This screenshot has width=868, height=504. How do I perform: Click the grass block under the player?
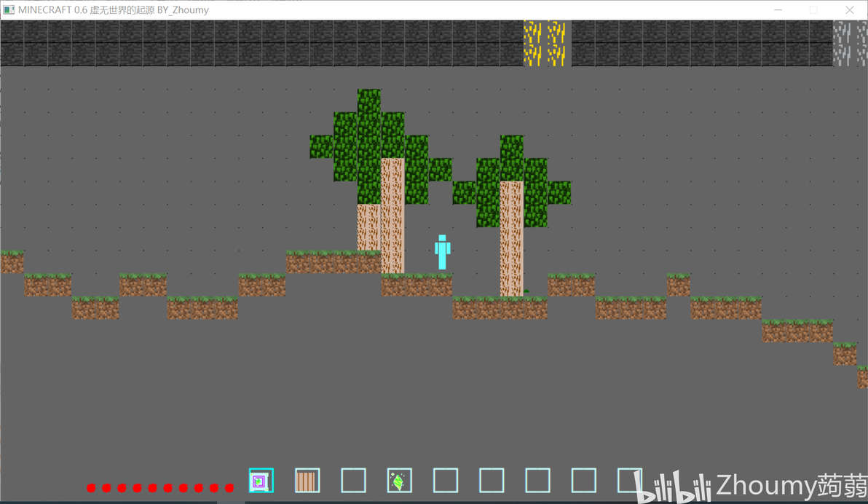[441, 286]
